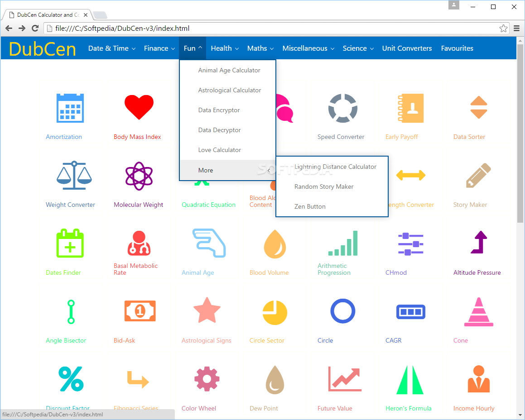525x420 pixels.
Task: Open the Income Hourly person icon
Action: pos(478,379)
